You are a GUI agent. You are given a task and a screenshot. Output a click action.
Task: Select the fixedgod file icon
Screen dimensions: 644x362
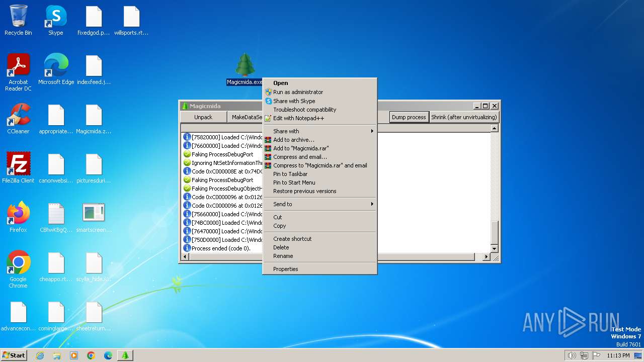pyautogui.click(x=94, y=21)
